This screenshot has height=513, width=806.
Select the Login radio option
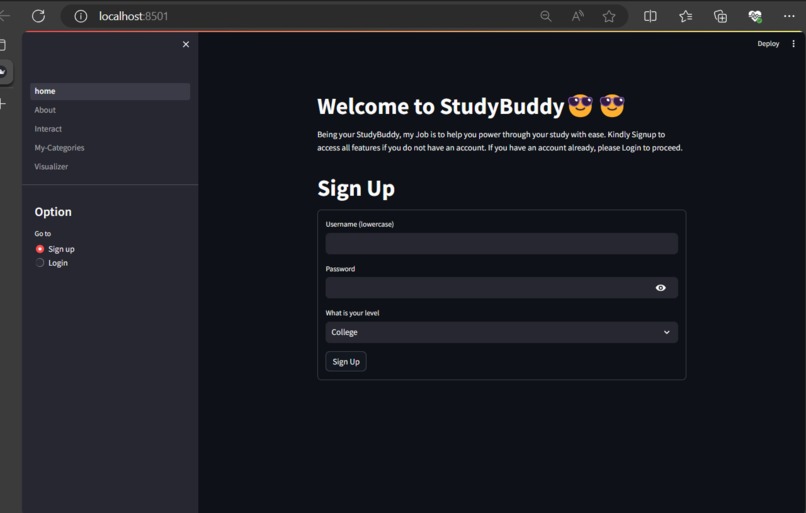51,263
